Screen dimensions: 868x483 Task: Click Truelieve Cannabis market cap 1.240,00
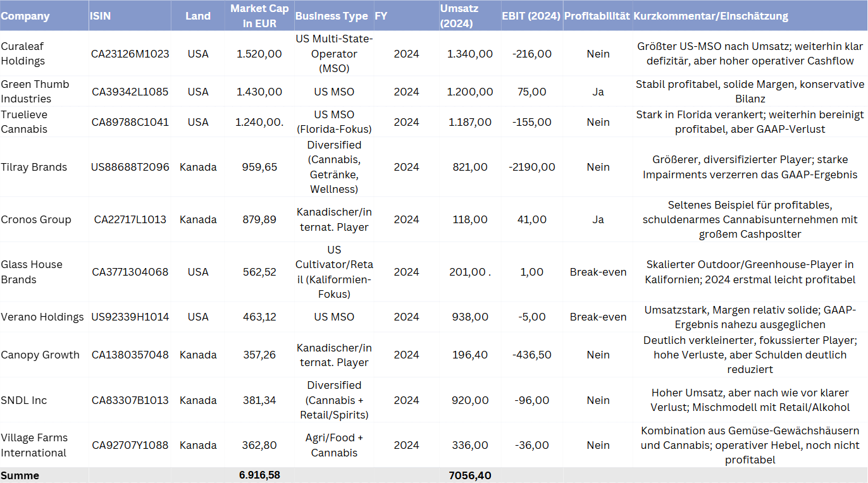click(x=259, y=122)
